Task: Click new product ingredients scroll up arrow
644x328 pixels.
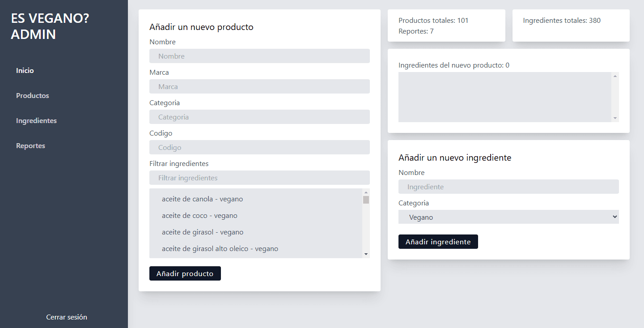Action: pos(615,76)
